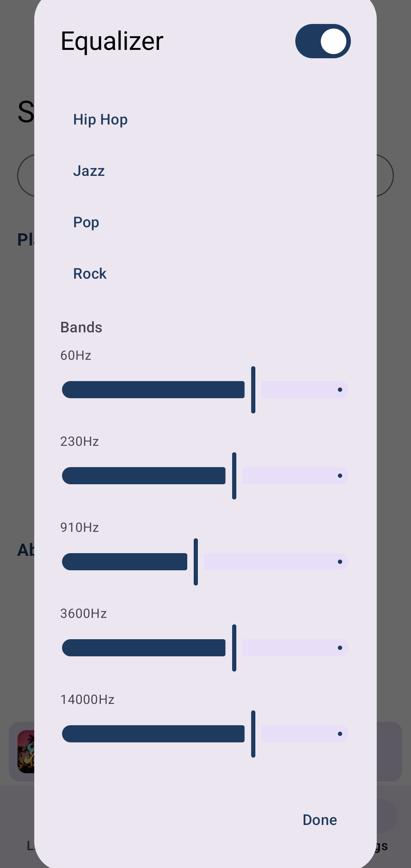Set 3600Hz band to maximum end dot
Screen dimensions: 411x868
click(340, 648)
